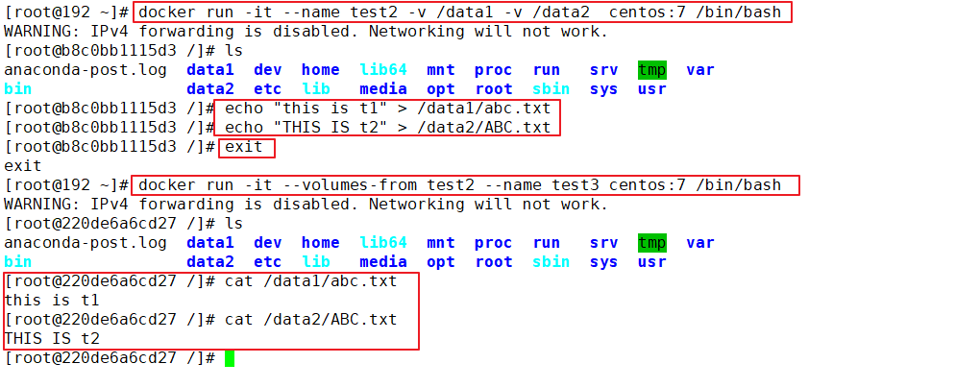Click proc in the 220de6a6cd27 listing
980x388 pixels.
[493, 242]
